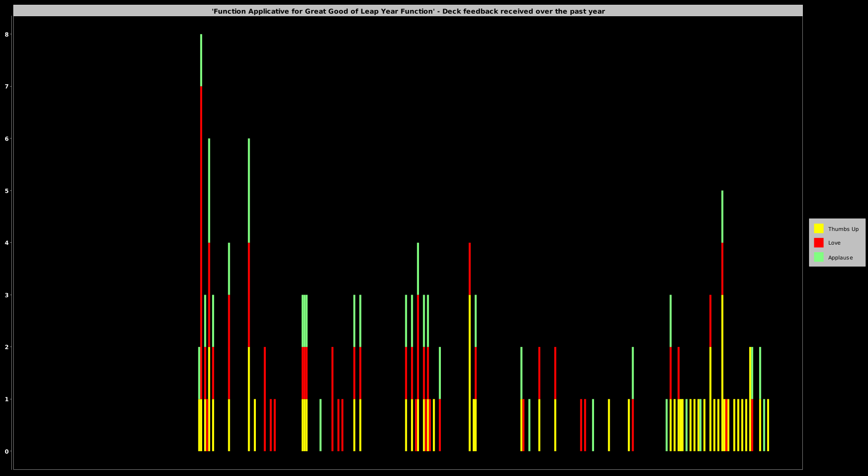Select the 'Thumbs Up' legend label

tap(843, 229)
